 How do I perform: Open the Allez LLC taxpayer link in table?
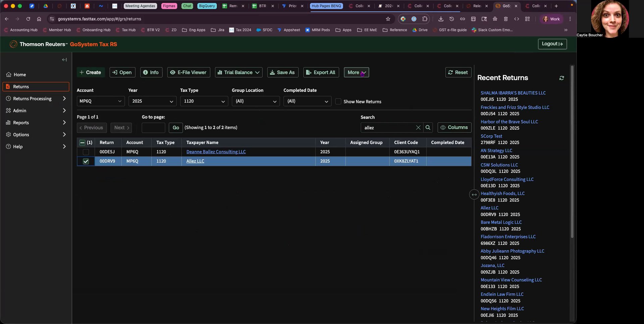click(x=195, y=161)
